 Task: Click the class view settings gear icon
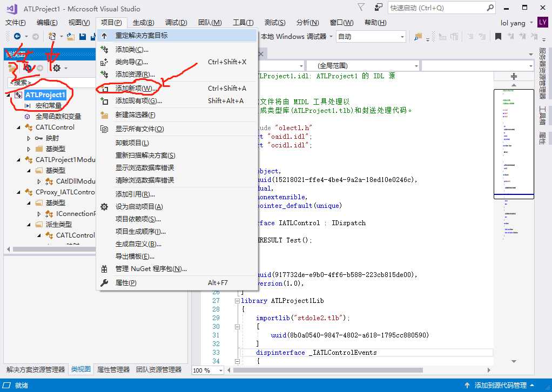(x=57, y=68)
